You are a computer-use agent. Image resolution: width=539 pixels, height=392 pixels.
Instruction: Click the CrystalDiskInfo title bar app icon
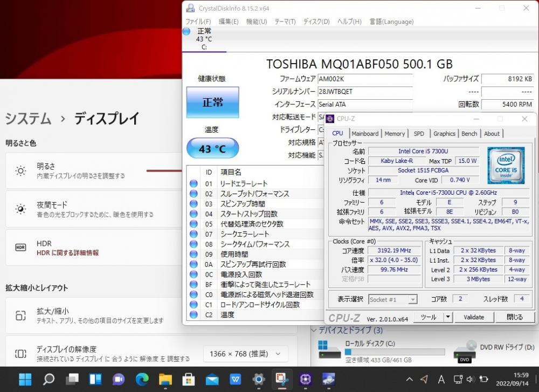190,8
